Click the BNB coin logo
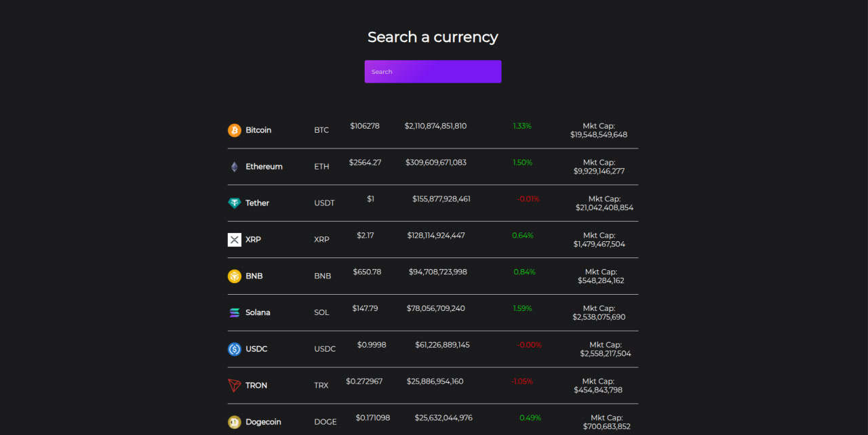868x435 pixels. (x=235, y=276)
